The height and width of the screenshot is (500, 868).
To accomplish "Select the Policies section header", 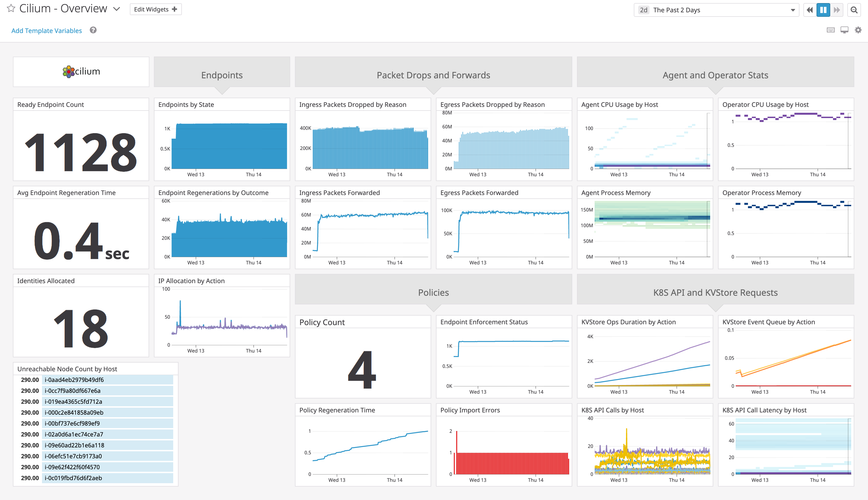I will point(433,292).
